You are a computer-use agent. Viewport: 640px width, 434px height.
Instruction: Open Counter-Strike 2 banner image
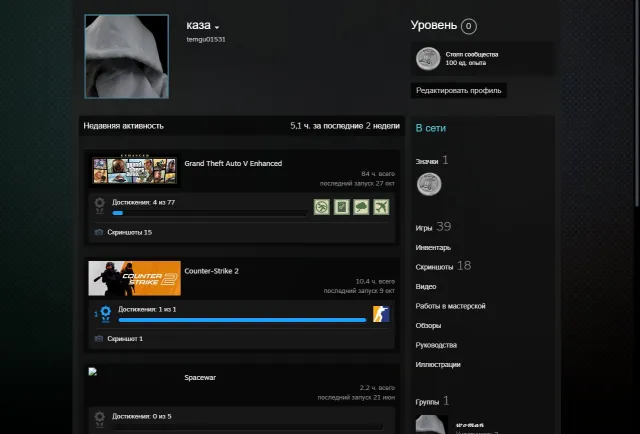tap(134, 278)
